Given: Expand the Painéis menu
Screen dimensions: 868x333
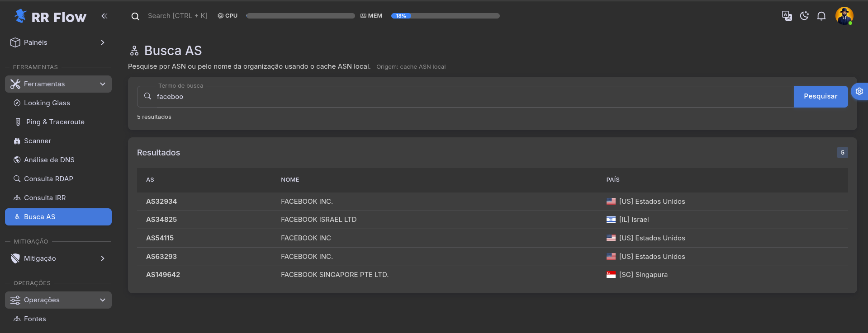Looking at the screenshot, I should click(x=58, y=42).
